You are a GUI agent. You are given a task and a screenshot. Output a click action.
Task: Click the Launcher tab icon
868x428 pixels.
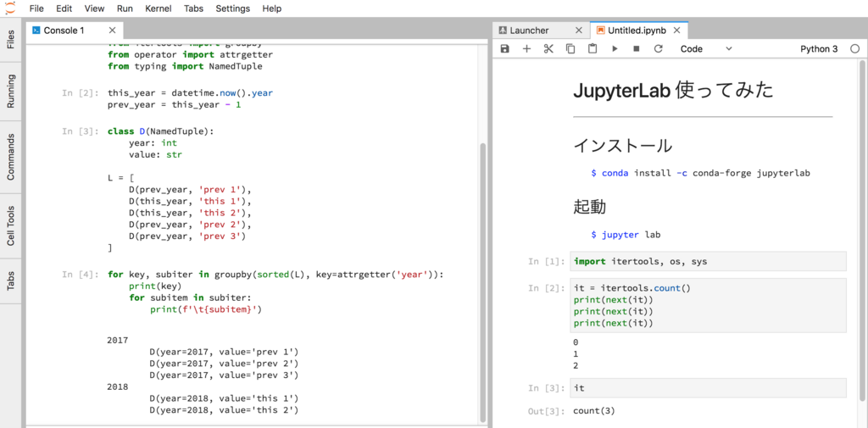(x=503, y=31)
